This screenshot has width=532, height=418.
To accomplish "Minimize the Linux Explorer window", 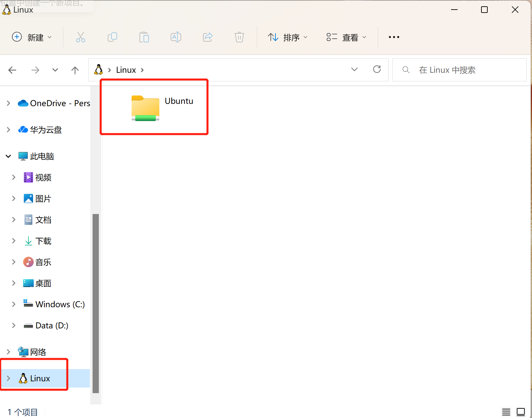I will 454,10.
